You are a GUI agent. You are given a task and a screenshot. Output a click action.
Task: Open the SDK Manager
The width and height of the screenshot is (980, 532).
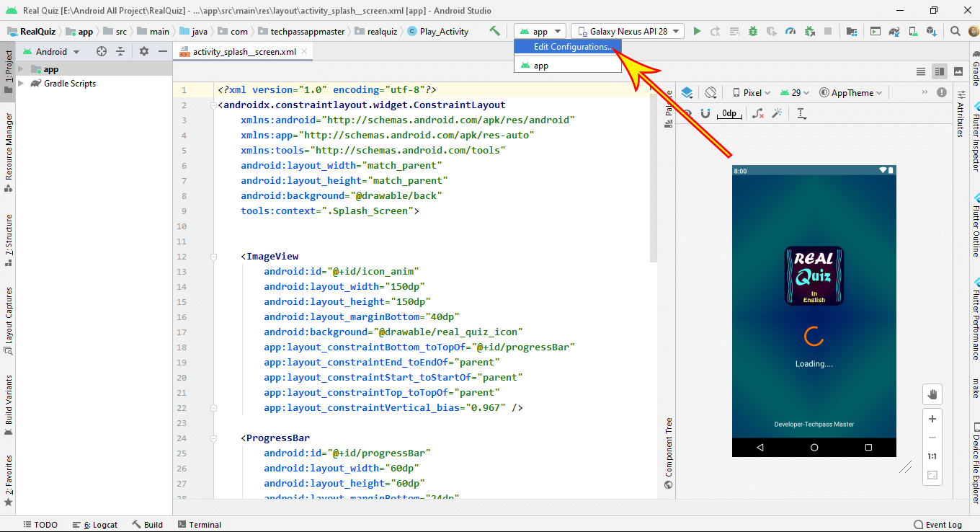coord(932,31)
